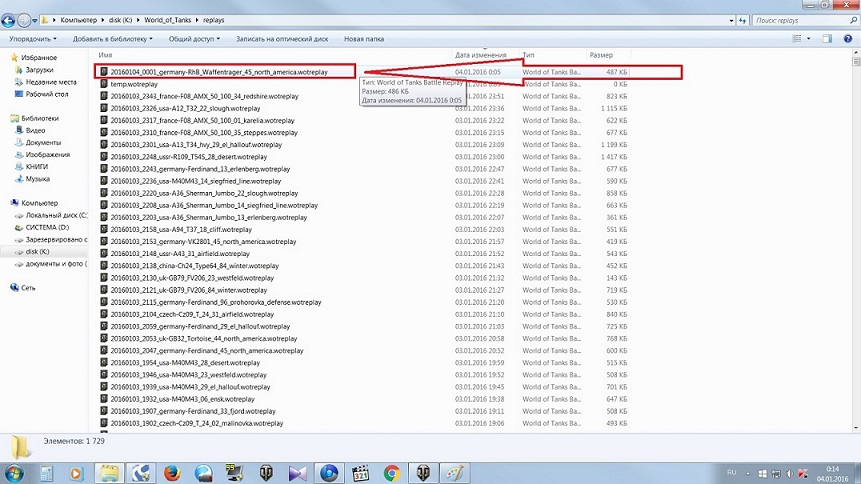Open Media Player Classic 321 taskbar icon
Image resolution: width=861 pixels, height=484 pixels.
coord(360,473)
